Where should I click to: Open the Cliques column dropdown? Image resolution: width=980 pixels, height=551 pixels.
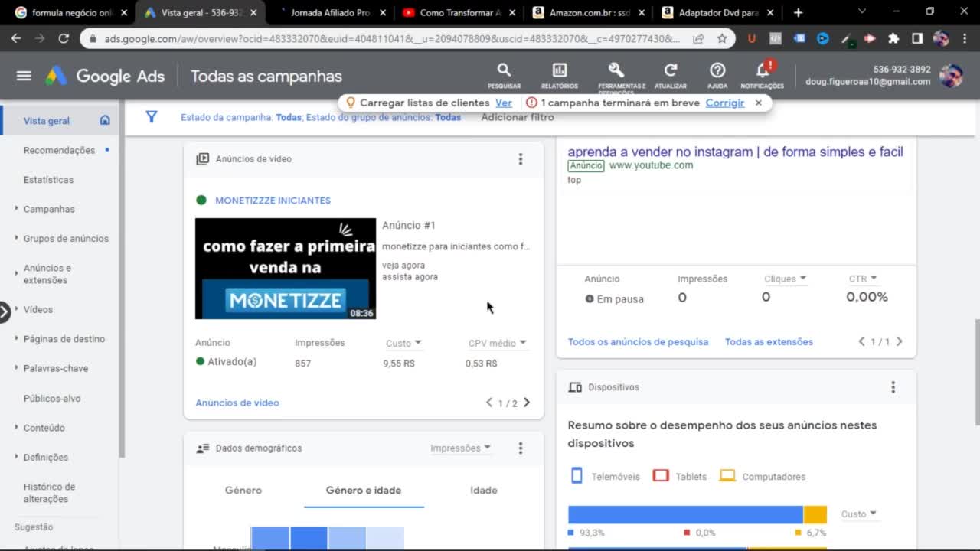[x=786, y=279]
